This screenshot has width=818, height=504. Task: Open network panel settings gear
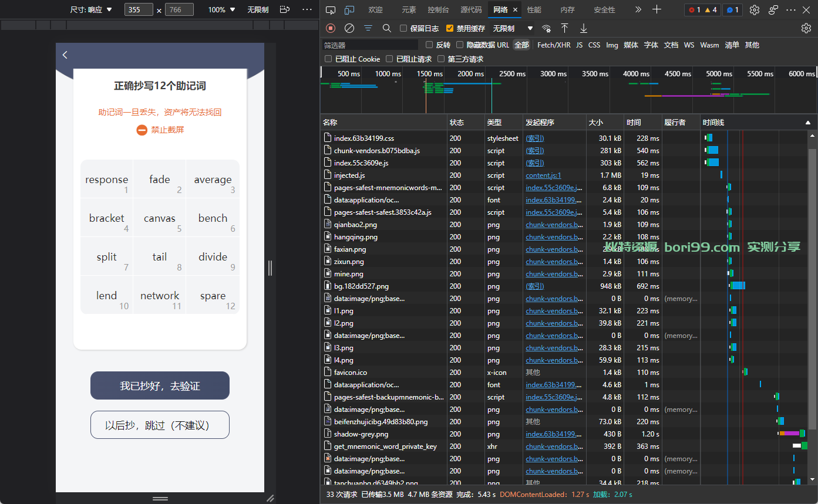(x=806, y=28)
